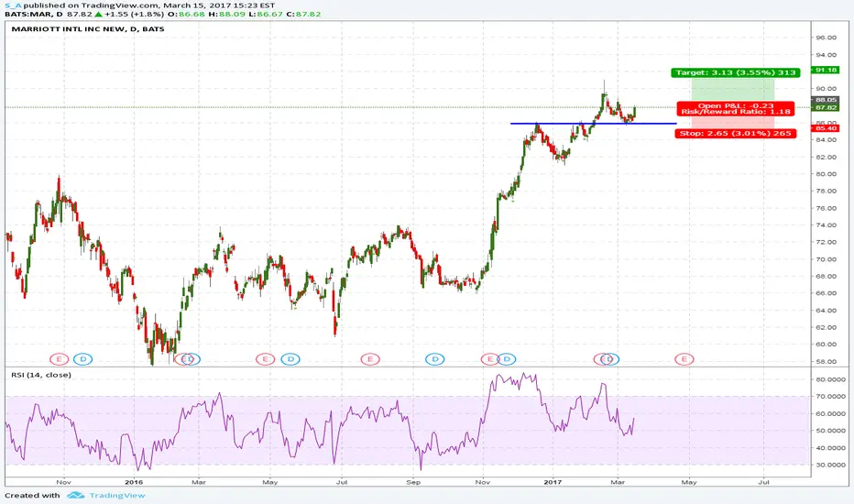Click the dividend D marker just after Sep 2016
Viewport: 854px width, 504px height.
[x=434, y=359]
